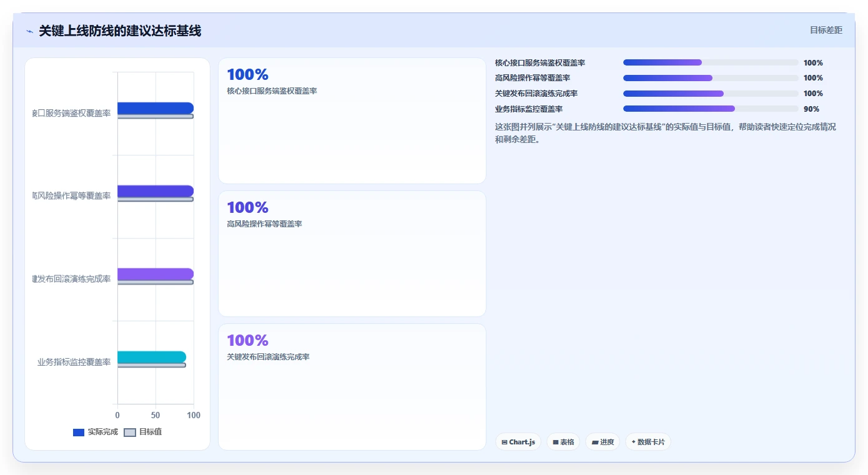The image size is (868, 475).
Task: Click the 核心接口服务端鉴权覆盖率 progress bar
Action: click(x=711, y=62)
